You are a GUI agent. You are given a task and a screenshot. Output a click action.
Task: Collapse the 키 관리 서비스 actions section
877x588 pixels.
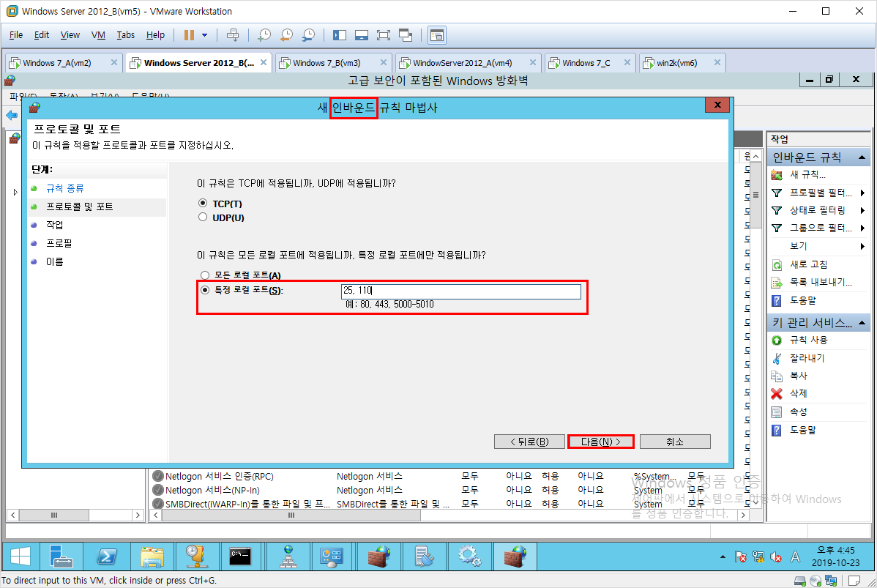862,323
